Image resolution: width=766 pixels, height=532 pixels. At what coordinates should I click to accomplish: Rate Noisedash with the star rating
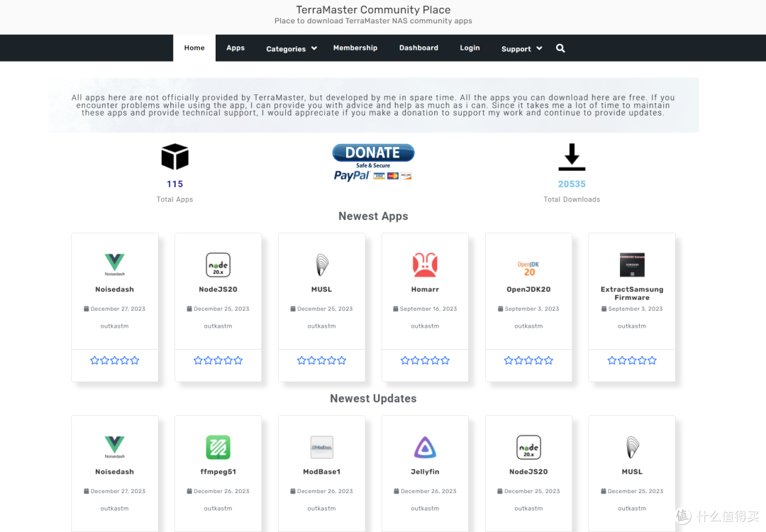pos(114,360)
